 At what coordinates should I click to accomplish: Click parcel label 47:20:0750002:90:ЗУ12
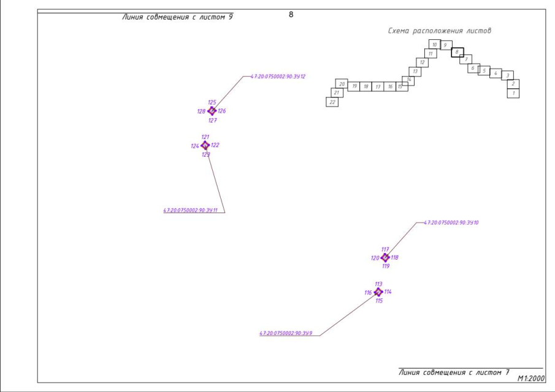tap(278, 77)
